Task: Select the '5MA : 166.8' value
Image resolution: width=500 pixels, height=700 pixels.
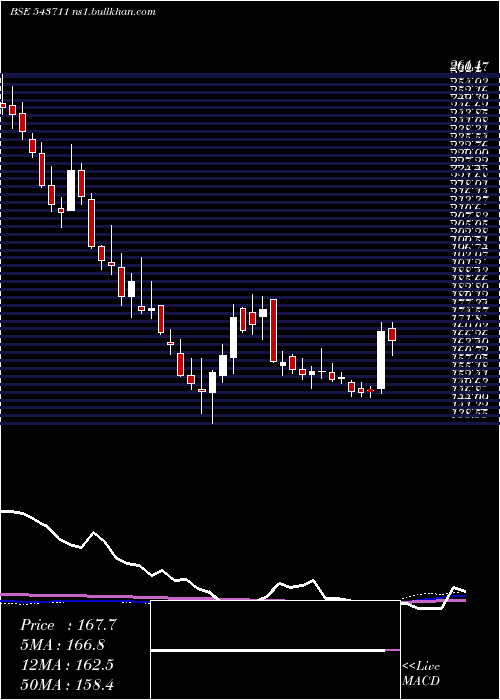Action: coord(63,645)
